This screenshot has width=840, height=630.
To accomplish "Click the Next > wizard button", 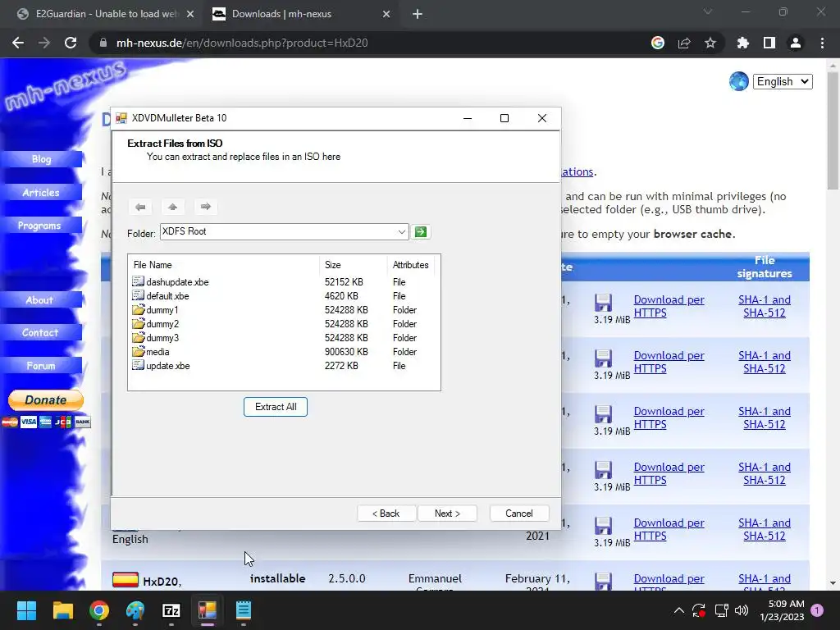I will coord(447,514).
